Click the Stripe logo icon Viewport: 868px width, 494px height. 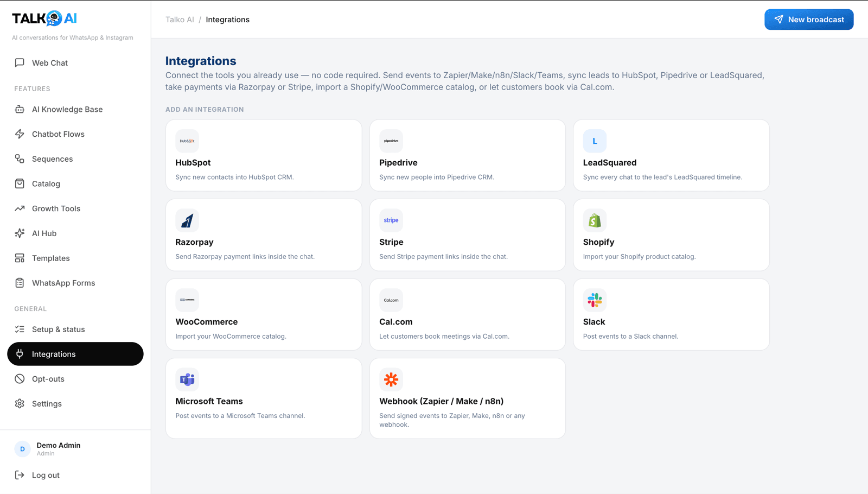coord(391,220)
